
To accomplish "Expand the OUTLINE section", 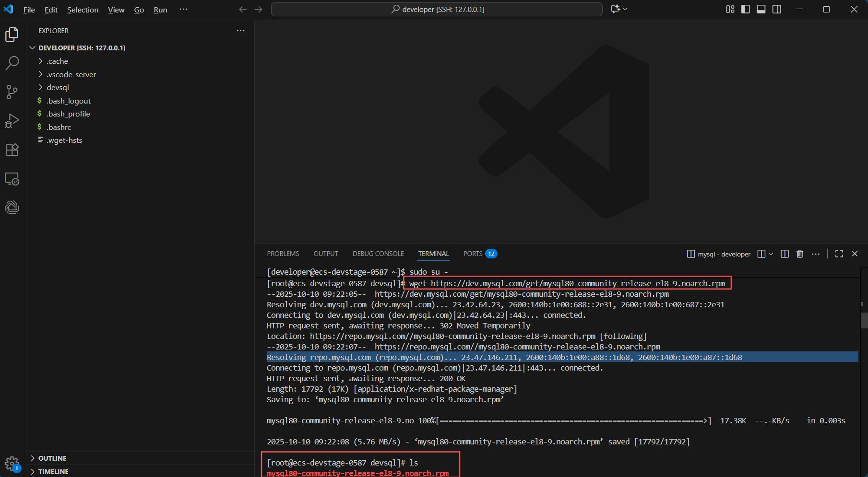I will (52, 458).
